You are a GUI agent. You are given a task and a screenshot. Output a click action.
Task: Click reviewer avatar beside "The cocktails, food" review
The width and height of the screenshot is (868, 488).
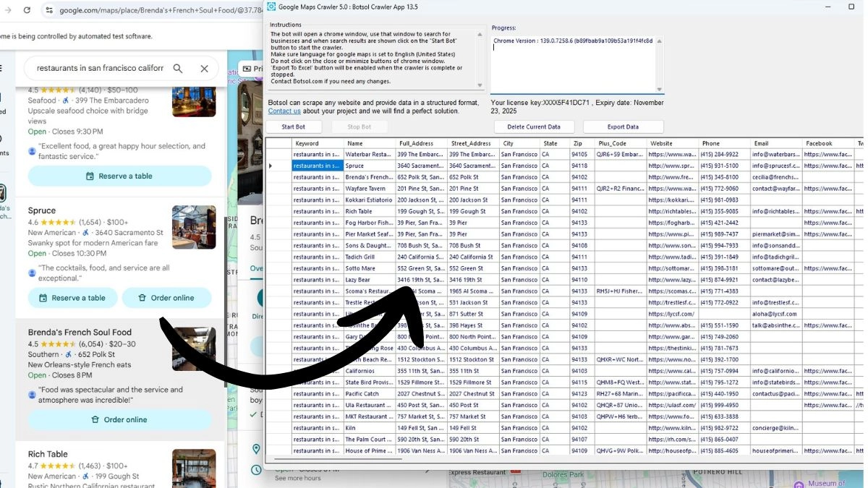tap(32, 273)
